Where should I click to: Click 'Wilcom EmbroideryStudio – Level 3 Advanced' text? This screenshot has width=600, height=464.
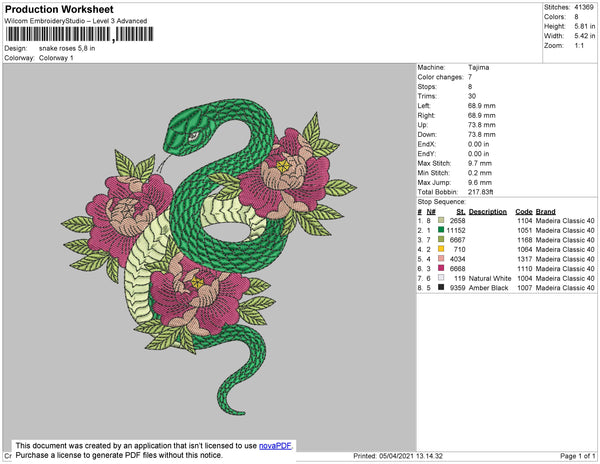click(76, 21)
